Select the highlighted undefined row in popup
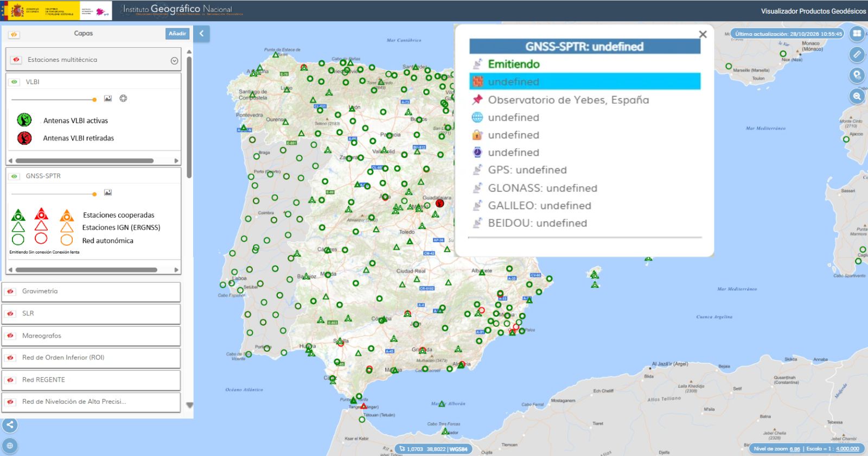Screen dimensions: 868x456 585,81
